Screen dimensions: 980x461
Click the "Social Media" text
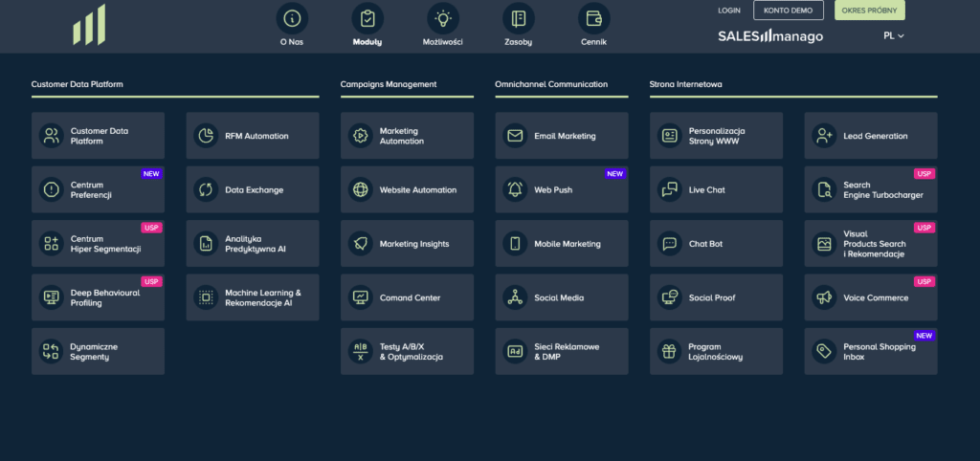[559, 297]
